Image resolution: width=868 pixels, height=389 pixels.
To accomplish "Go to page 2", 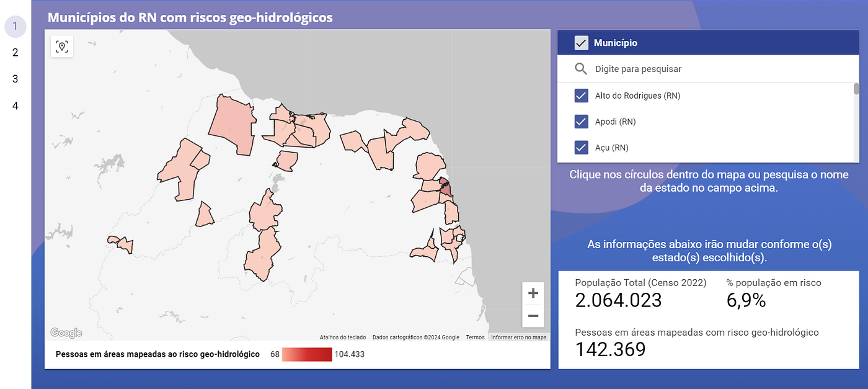I will (15, 53).
